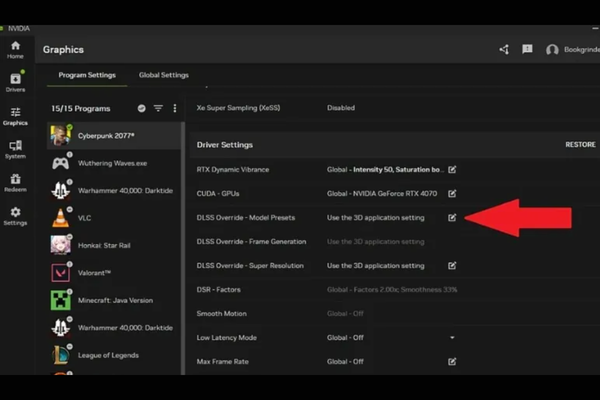Click the Disabled value for XeSS

[x=341, y=108]
